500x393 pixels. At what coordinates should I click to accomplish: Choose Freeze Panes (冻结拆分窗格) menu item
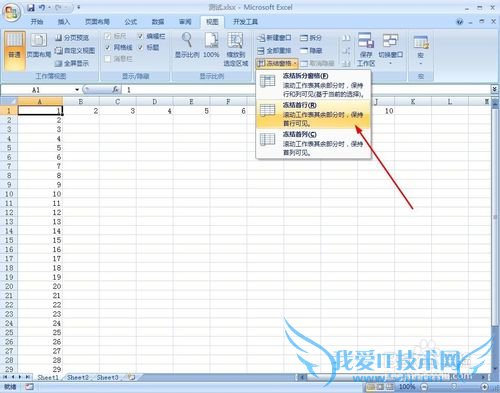tap(313, 85)
